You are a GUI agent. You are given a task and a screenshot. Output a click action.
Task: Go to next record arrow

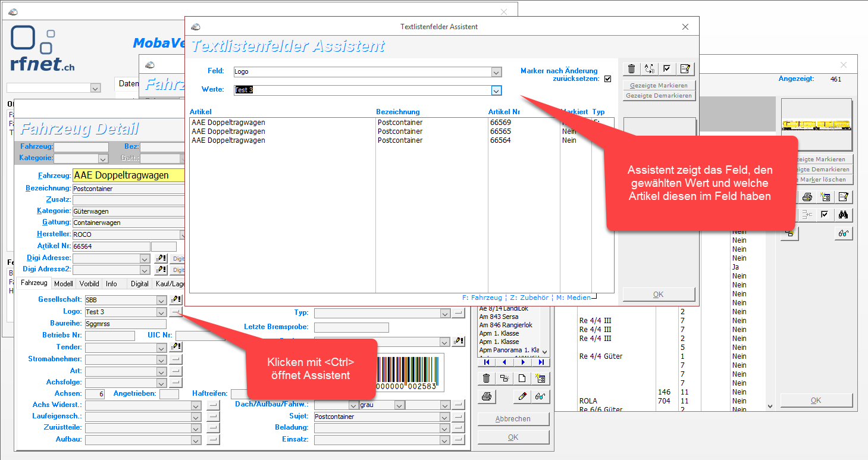523,362
